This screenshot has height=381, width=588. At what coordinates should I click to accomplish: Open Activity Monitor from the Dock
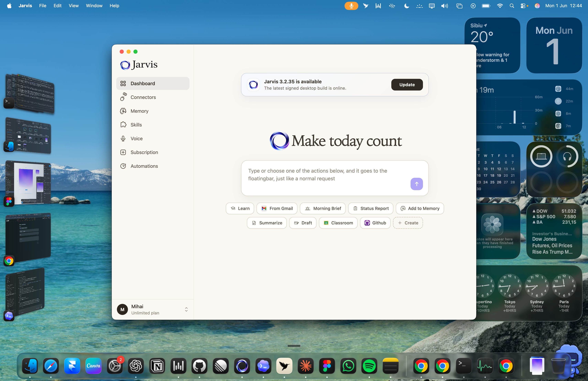point(485,366)
